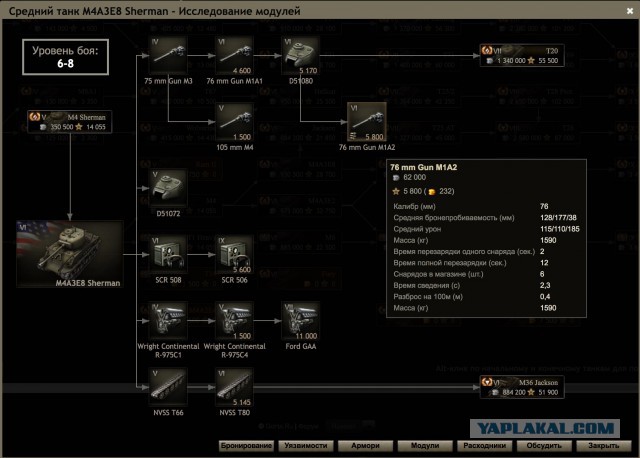Viewport: 640px width, 458px height.
Task: Click the Расходники button
Action: [x=484, y=446]
